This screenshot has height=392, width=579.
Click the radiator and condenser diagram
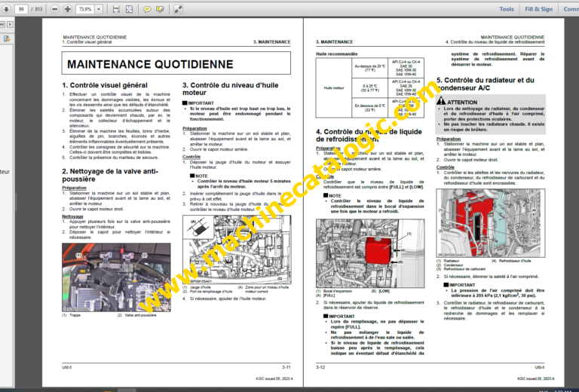click(490, 223)
